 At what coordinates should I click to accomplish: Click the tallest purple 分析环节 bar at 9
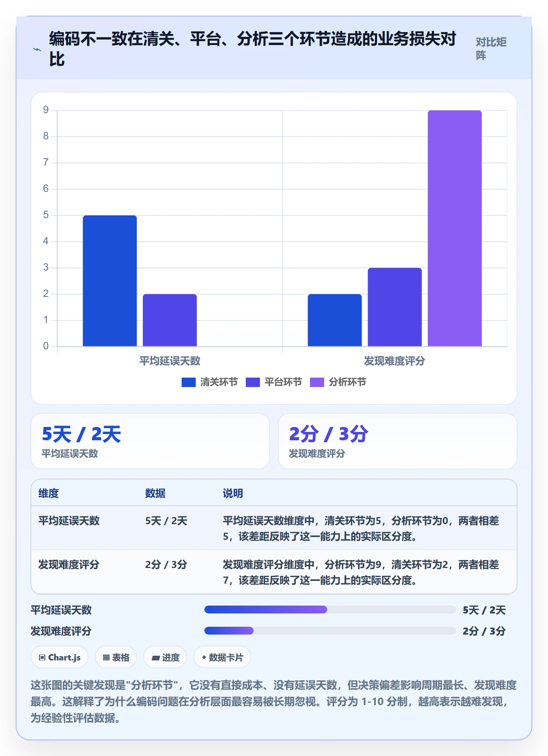(455, 228)
